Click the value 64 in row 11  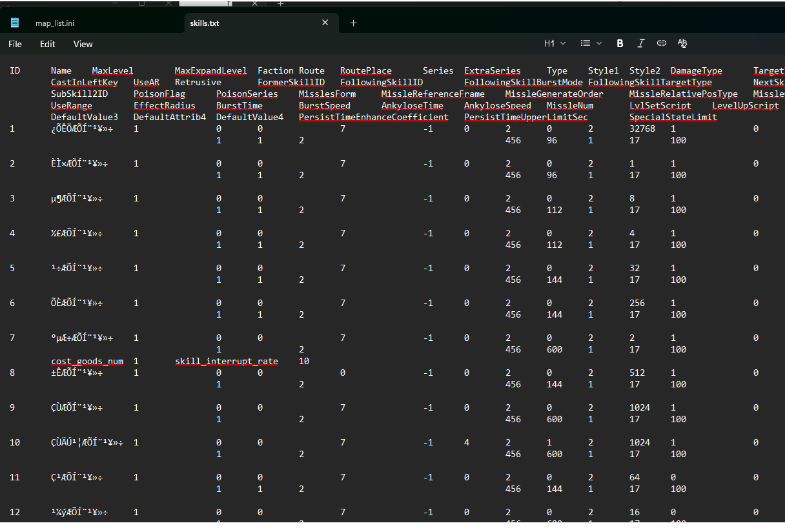tap(635, 477)
